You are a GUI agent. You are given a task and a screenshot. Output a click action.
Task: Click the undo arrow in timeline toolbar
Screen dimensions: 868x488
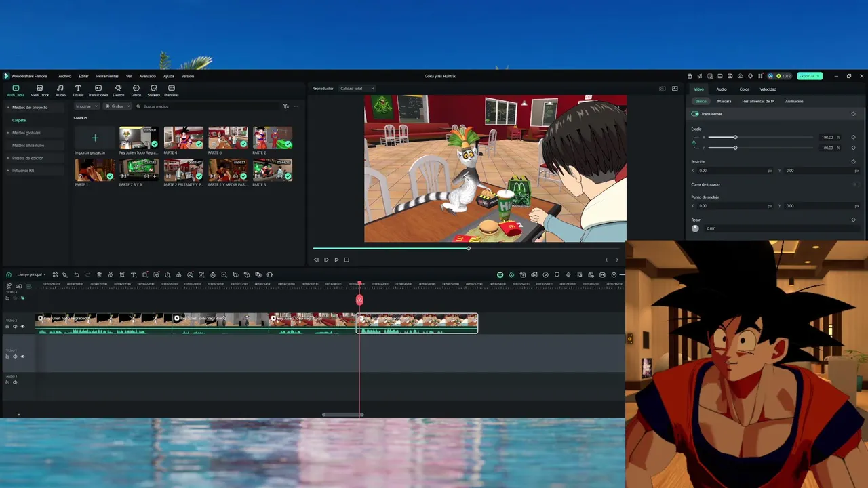pyautogui.click(x=77, y=274)
